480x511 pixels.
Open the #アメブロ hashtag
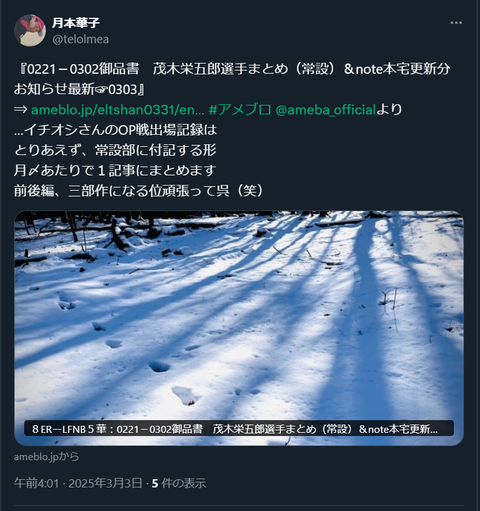click(x=240, y=110)
